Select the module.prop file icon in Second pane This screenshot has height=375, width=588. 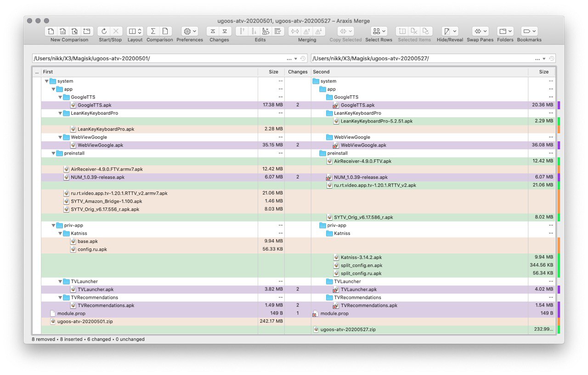316,313
